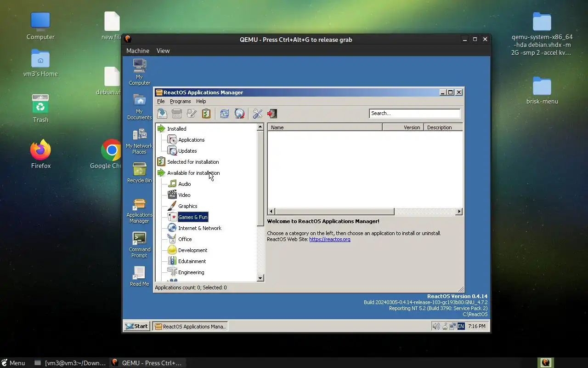Click the clipboard checklist toolbar icon
588x368 pixels.
click(x=206, y=114)
